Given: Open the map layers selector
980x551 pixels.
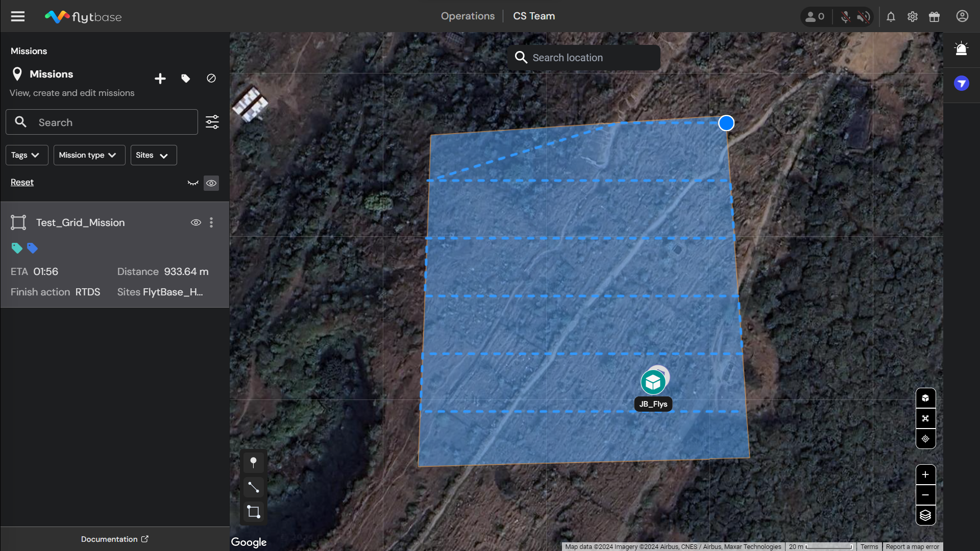Looking at the screenshot, I should (x=925, y=515).
